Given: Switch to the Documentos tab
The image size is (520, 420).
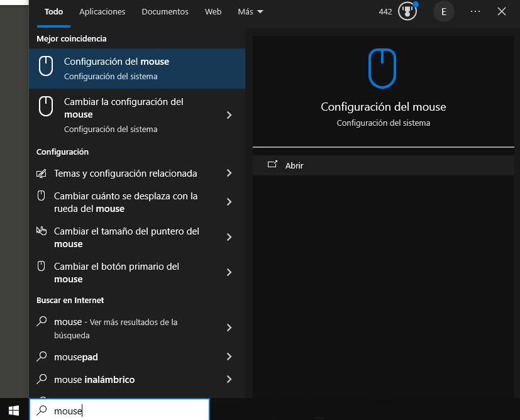Looking at the screenshot, I should pos(165,12).
